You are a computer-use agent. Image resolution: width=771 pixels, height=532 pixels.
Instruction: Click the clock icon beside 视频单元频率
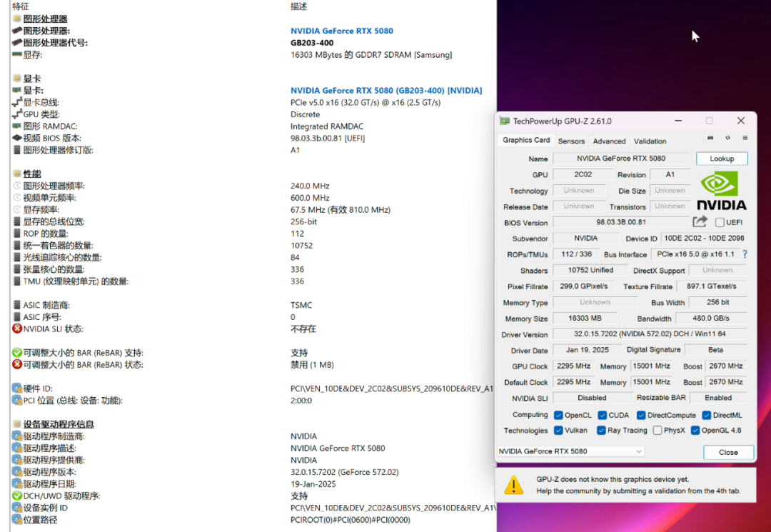(x=16, y=198)
